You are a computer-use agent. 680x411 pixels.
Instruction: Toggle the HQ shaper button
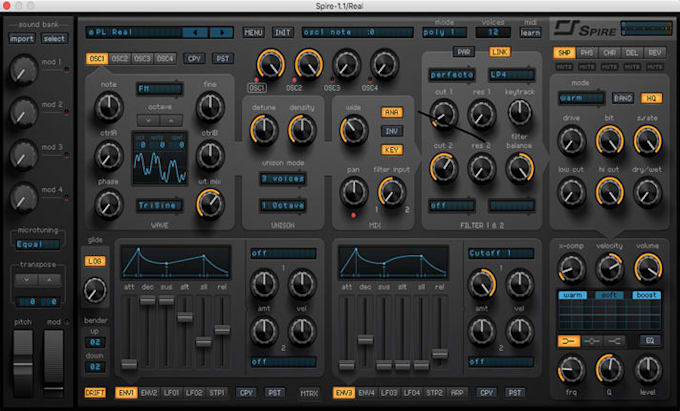651,98
